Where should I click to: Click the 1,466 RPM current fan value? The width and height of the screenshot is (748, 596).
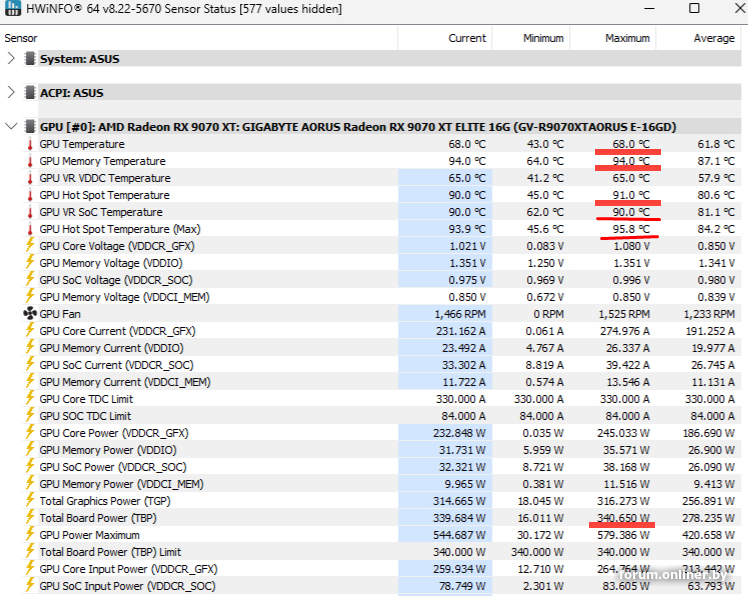tap(460, 314)
